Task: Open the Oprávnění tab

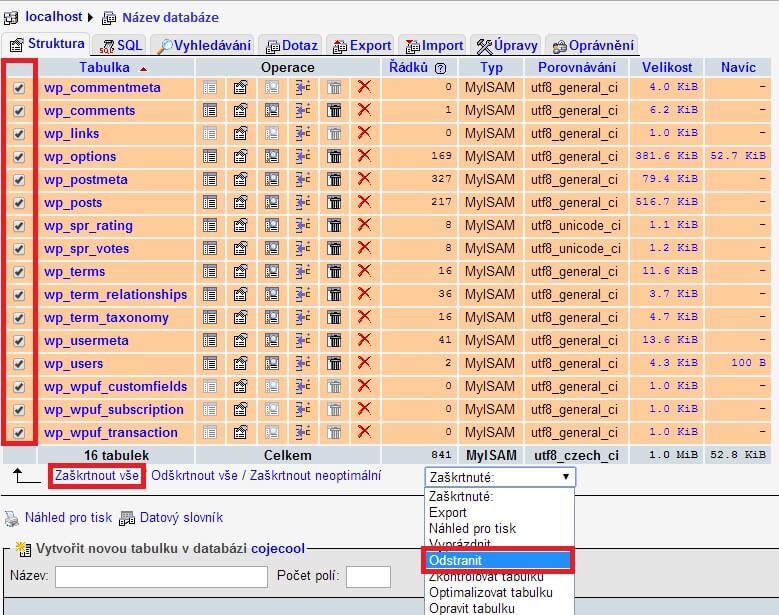Action: [592, 45]
